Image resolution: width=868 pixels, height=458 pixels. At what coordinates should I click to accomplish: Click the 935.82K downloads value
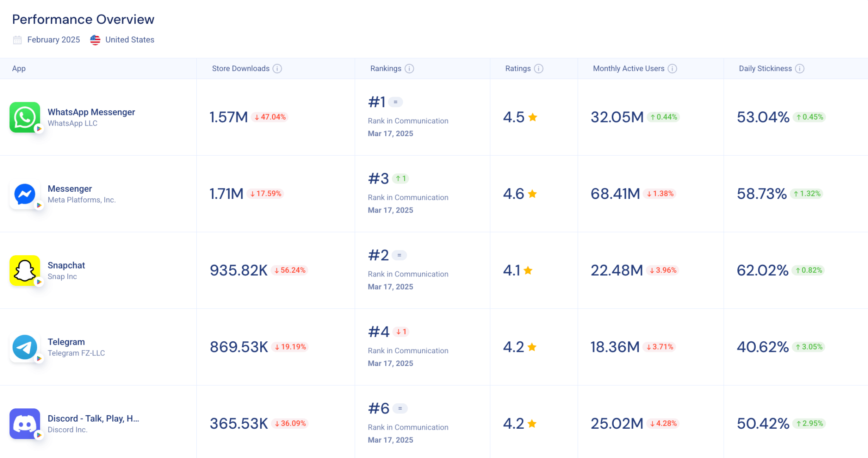239,271
